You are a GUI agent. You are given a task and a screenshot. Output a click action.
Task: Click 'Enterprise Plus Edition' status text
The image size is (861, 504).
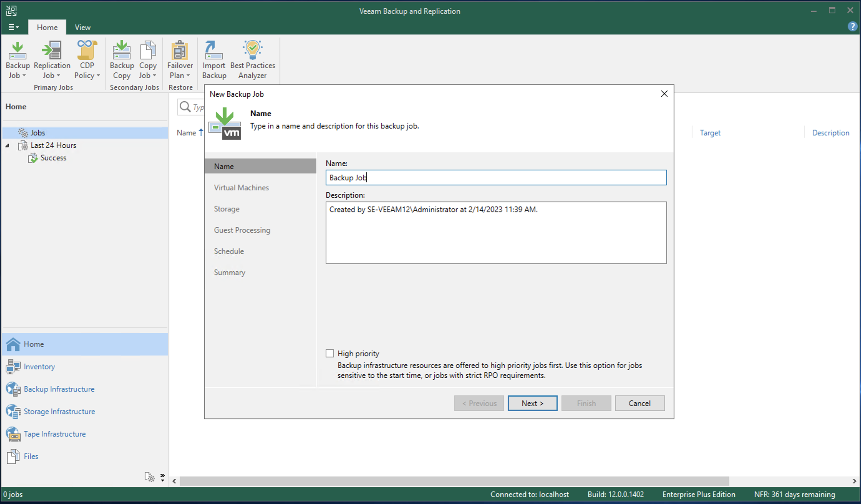tap(699, 494)
